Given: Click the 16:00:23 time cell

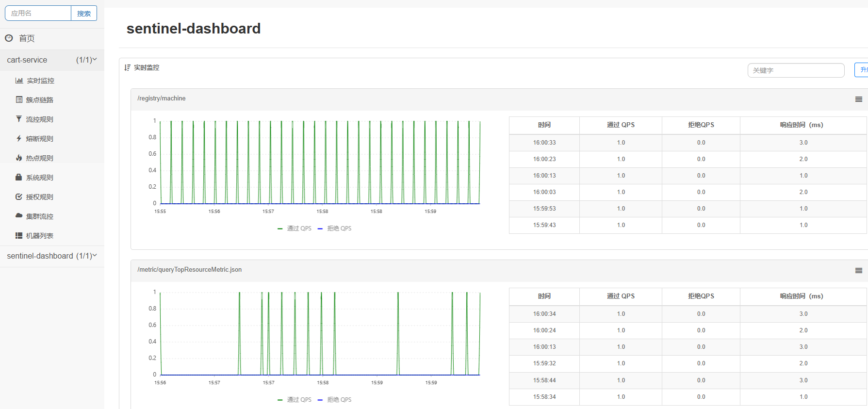Looking at the screenshot, I should click(x=544, y=159).
